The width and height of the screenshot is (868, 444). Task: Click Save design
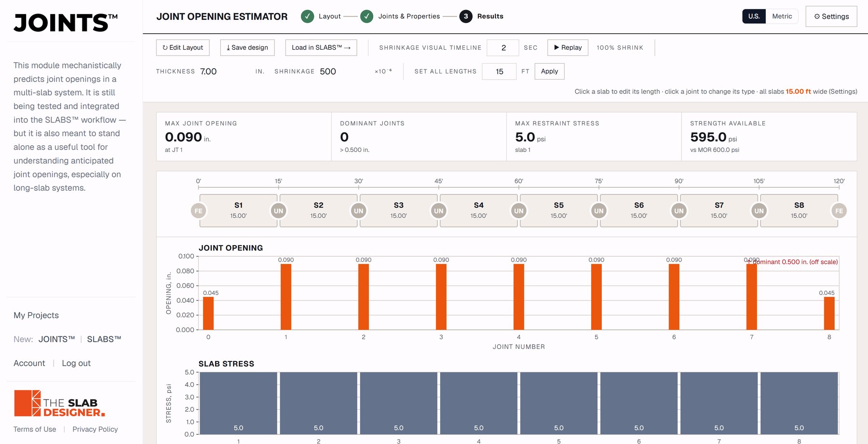[247, 47]
